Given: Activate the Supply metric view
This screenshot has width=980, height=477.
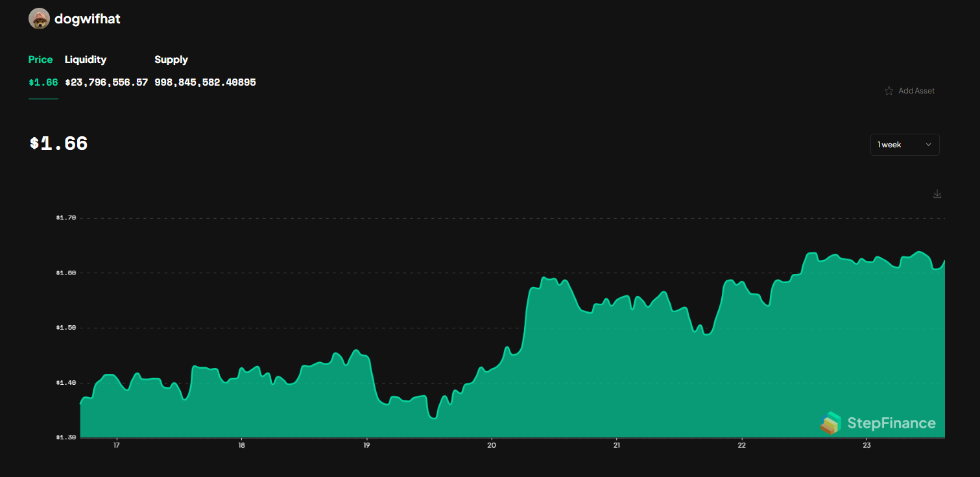Looking at the screenshot, I should click(x=171, y=59).
